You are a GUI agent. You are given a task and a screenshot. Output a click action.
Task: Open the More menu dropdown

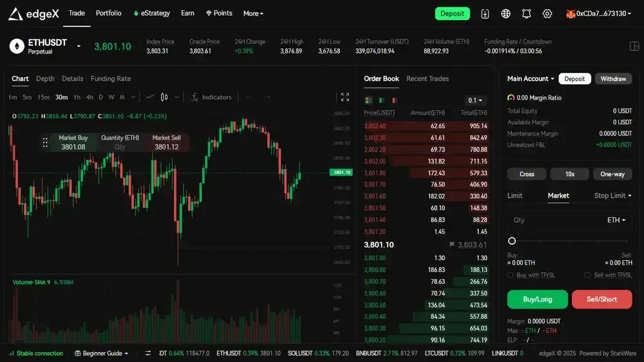[x=253, y=14]
